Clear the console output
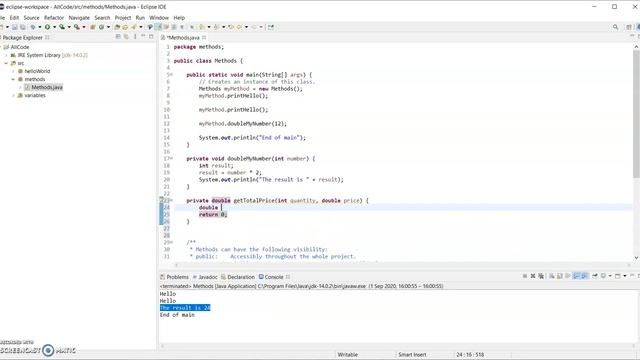 point(552,276)
